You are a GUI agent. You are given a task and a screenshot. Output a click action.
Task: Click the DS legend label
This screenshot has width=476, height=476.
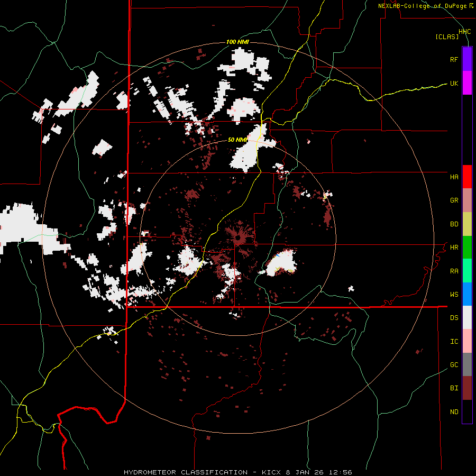pyautogui.click(x=454, y=318)
